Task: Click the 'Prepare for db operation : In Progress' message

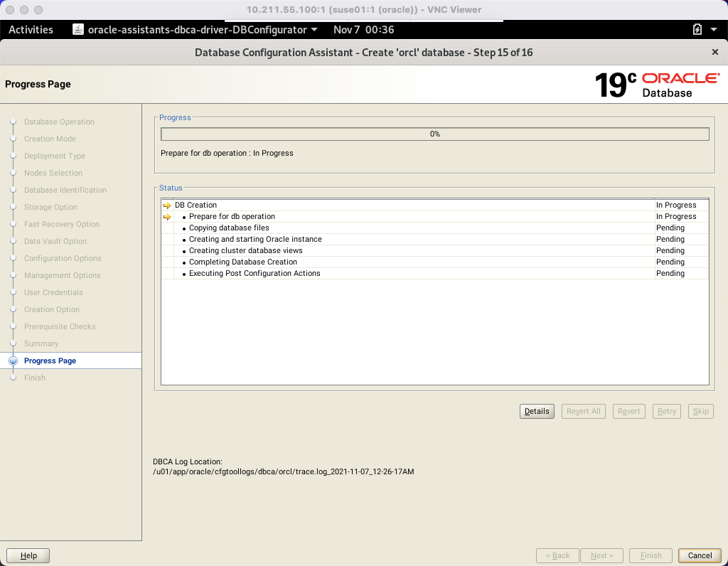Action: (227, 153)
